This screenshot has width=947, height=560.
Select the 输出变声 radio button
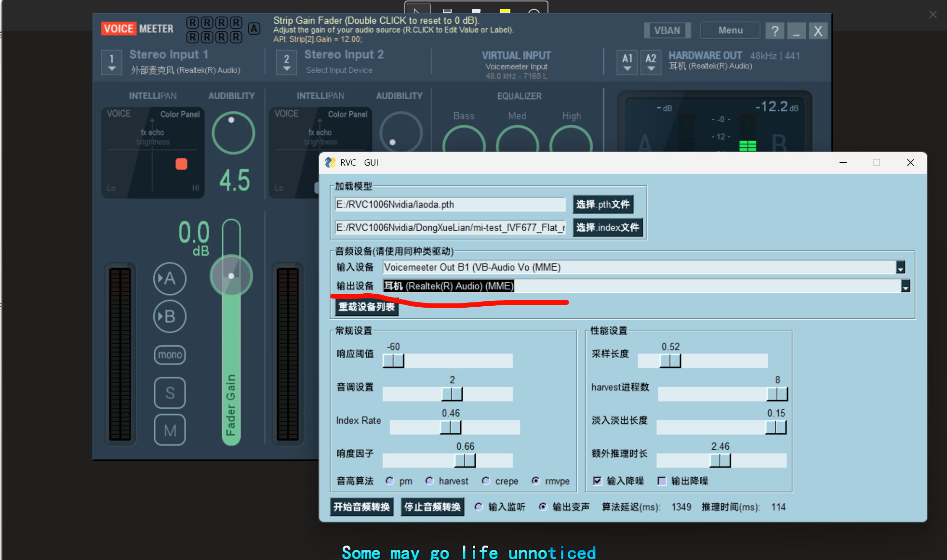[543, 507]
